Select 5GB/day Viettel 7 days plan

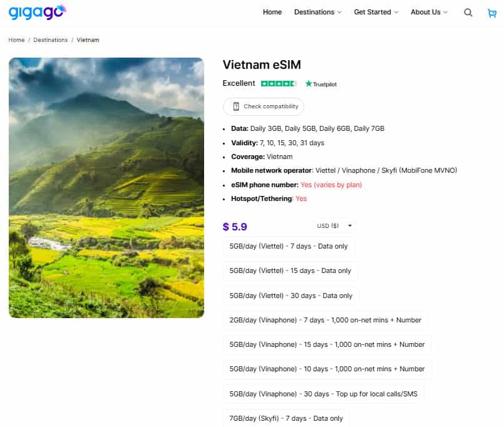(x=289, y=246)
